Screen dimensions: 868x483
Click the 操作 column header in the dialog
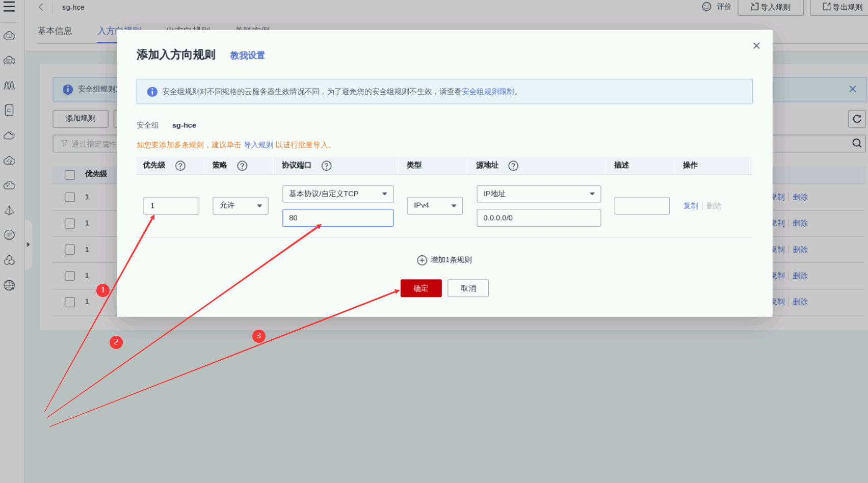tap(690, 165)
